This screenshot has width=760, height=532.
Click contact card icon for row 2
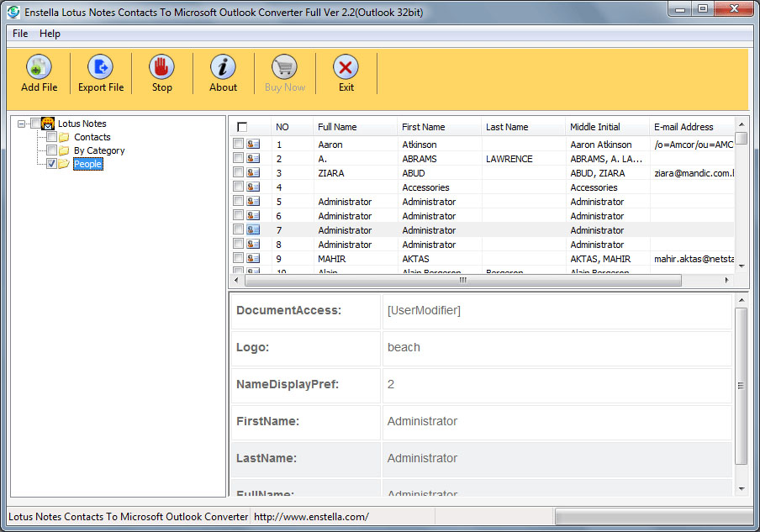[253, 158]
